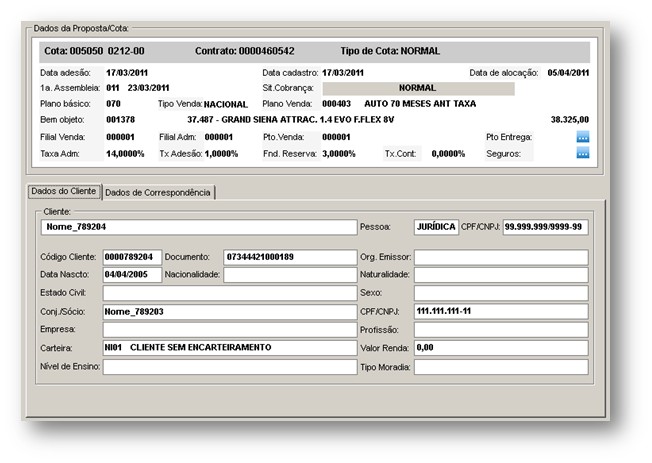
Task: Click the empty Empresa field
Action: coord(230,329)
